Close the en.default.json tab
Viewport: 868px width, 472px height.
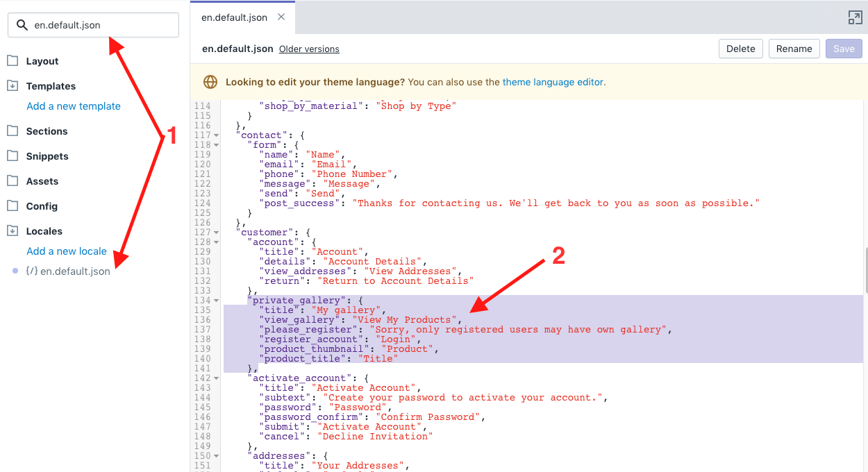281,17
